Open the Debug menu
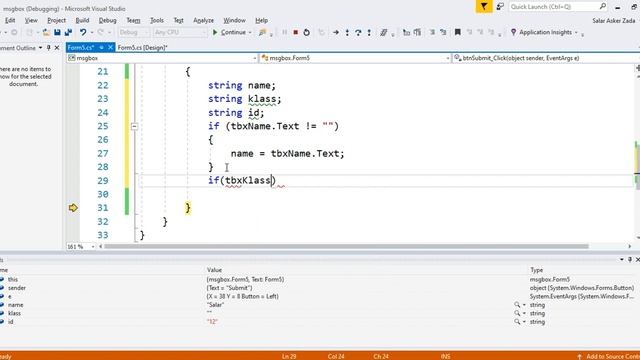The width and height of the screenshot is (640, 360). 107,20
